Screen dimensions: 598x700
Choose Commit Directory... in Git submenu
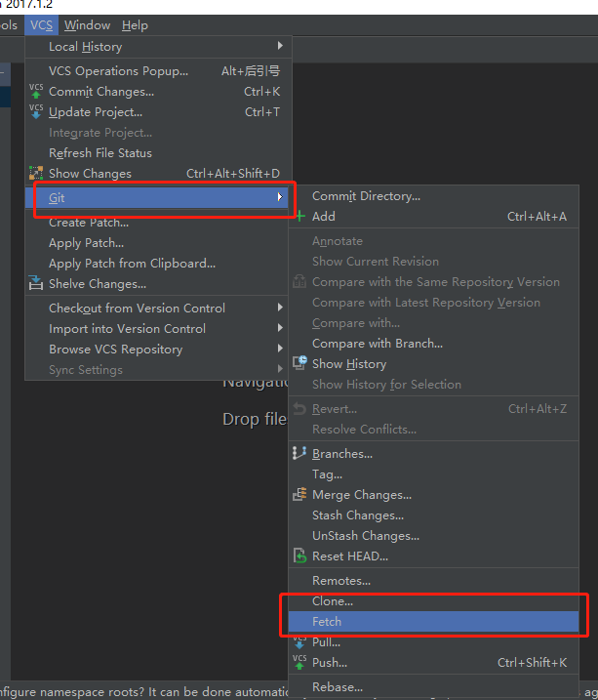click(x=433, y=196)
